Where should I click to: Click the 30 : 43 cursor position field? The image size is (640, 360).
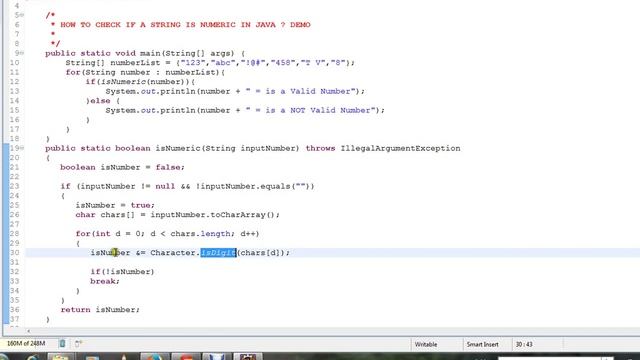[x=524, y=344]
